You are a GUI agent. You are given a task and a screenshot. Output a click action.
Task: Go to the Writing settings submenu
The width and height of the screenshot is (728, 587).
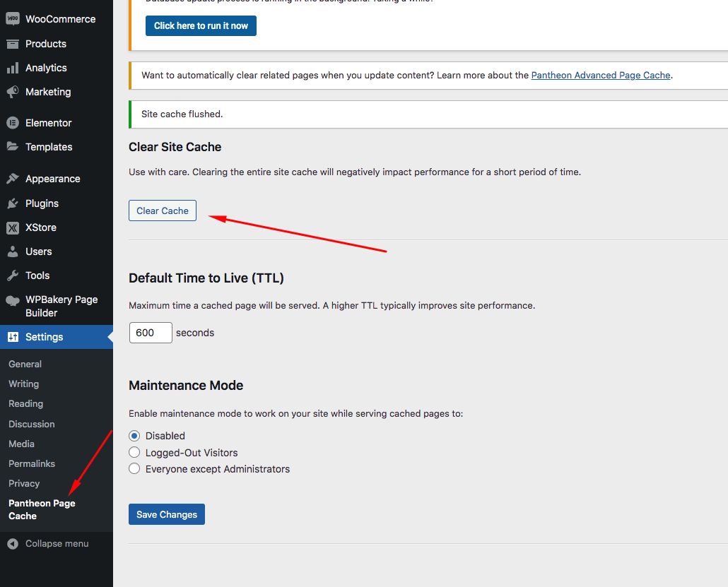tap(24, 384)
